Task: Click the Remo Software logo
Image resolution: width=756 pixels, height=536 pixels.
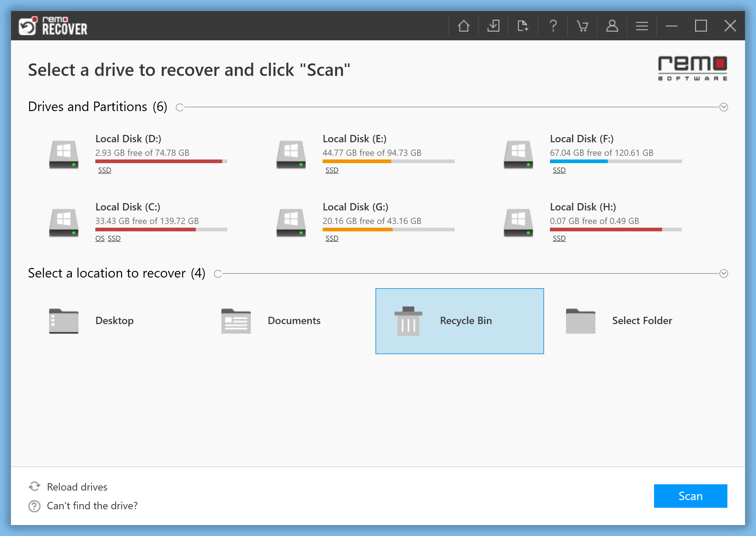Action: (693, 68)
